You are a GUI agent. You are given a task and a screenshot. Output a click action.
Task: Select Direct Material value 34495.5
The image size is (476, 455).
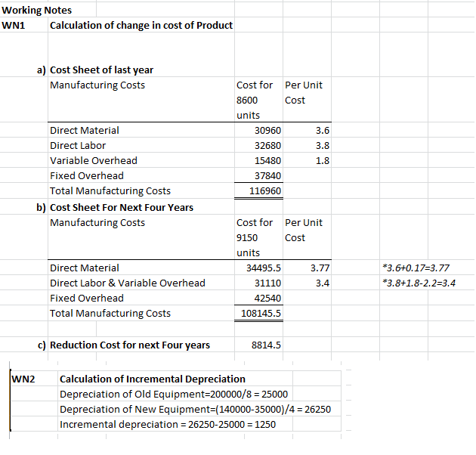pos(264,268)
